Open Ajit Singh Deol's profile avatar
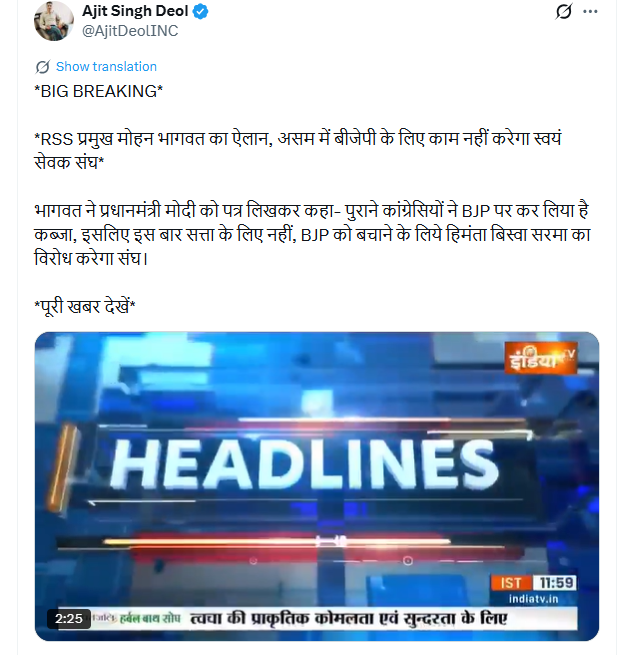Image resolution: width=634 pixels, height=655 pixels. [x=54, y=21]
